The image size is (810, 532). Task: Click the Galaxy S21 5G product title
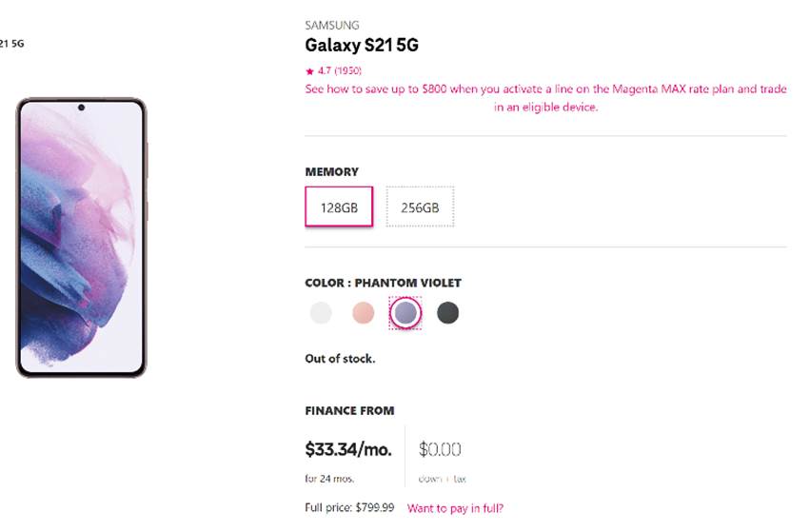click(x=362, y=46)
